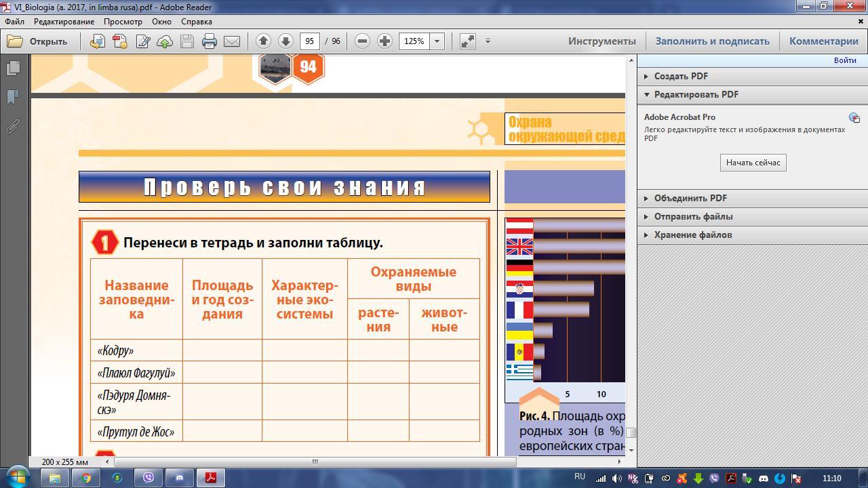
Task: Open the bookmarks sidebar icon
Action: [12, 97]
